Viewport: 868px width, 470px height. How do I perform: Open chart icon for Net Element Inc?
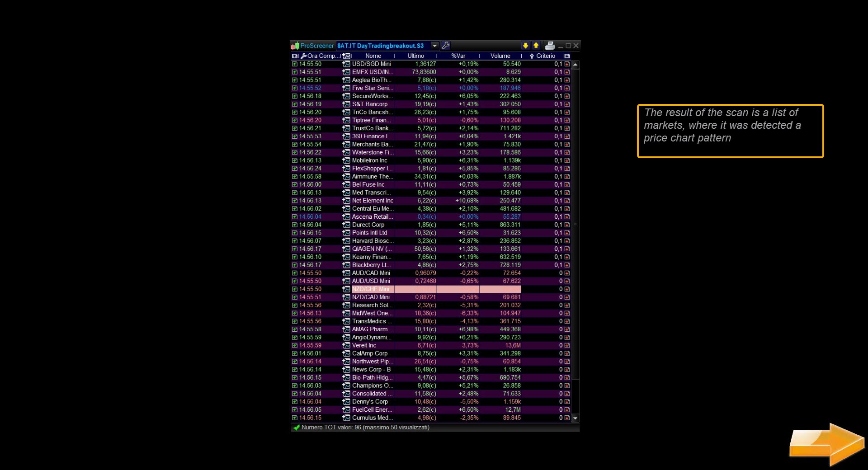[346, 201]
